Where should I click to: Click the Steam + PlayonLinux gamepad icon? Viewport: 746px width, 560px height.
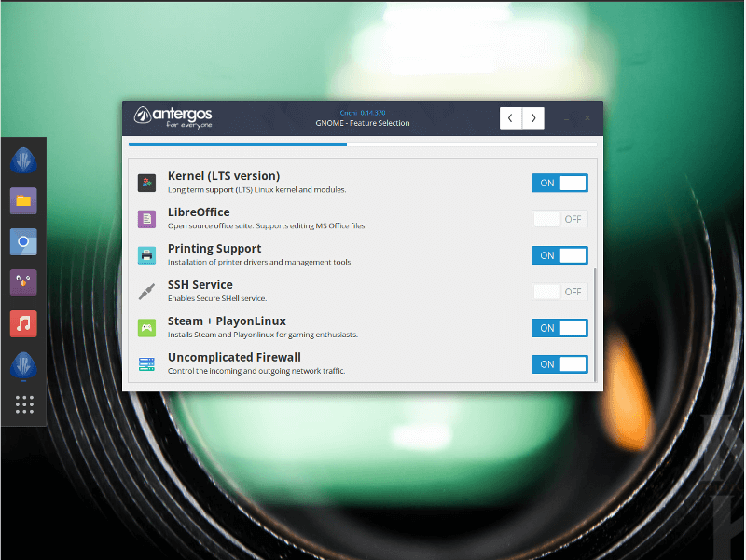(x=146, y=326)
